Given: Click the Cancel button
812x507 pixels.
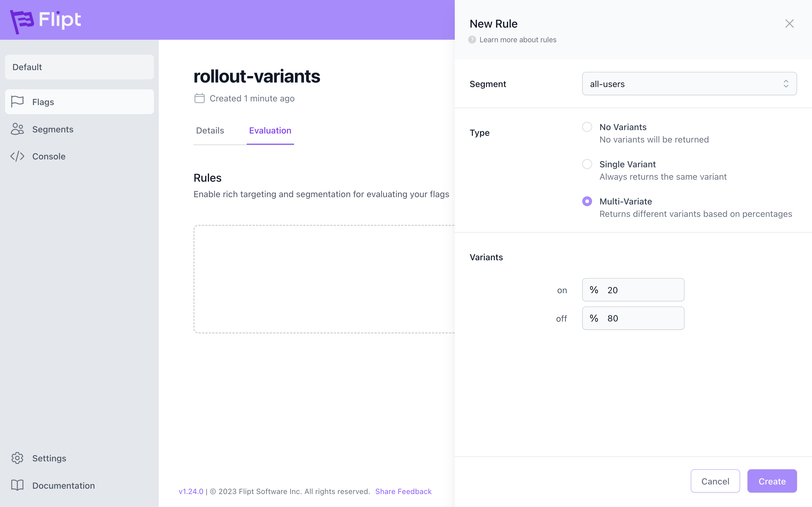Looking at the screenshot, I should coord(715,481).
